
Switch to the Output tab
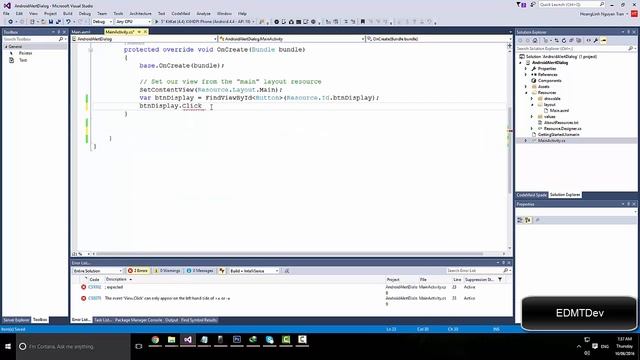[171, 320]
